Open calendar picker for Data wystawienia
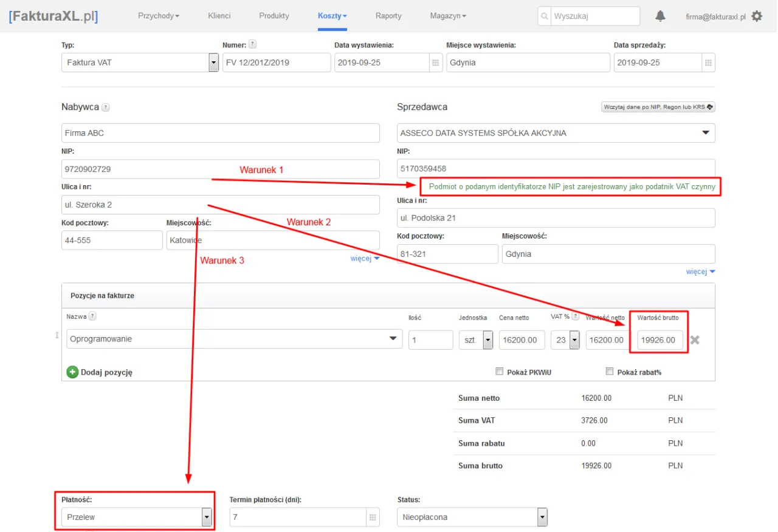The image size is (778, 532). tap(435, 63)
